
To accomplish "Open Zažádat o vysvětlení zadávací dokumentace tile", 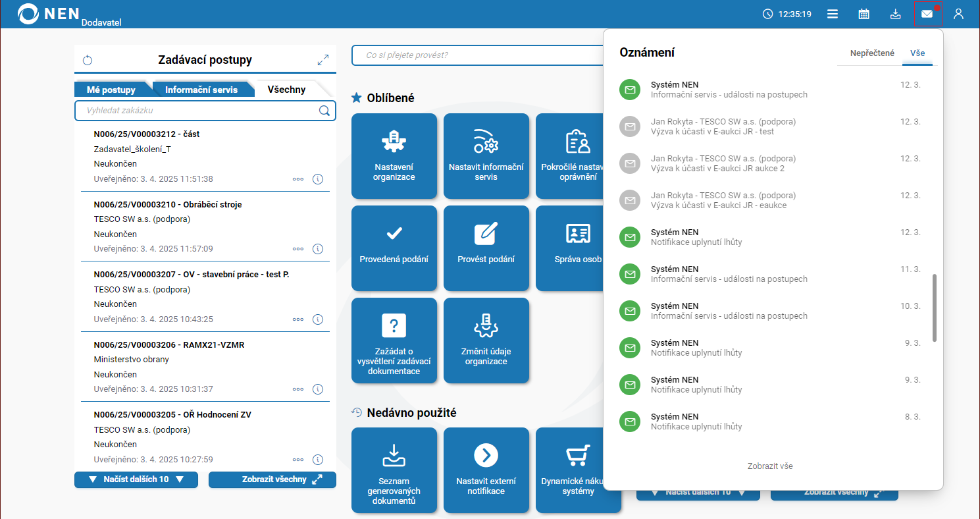I will click(x=394, y=341).
